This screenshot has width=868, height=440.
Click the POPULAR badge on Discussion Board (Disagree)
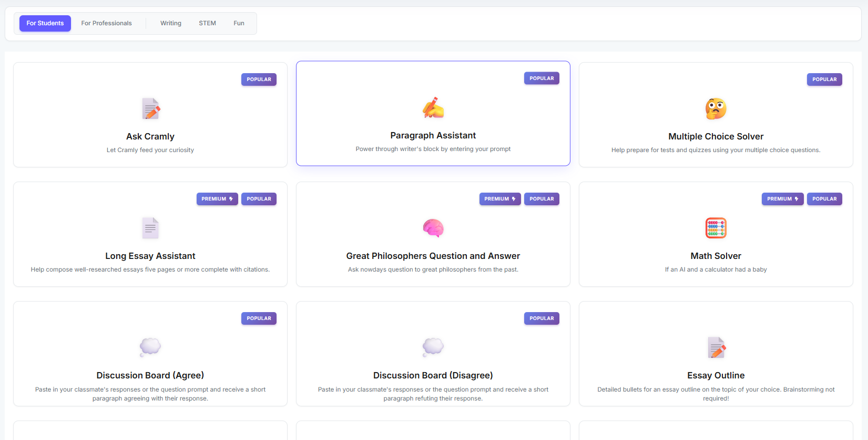point(542,318)
